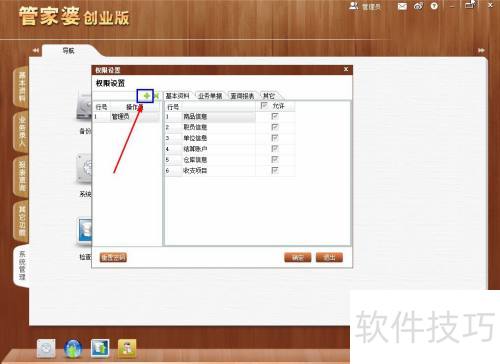The height and width of the screenshot is (364, 500).
Task: Open the first gray dock icon at bottom
Action: (46, 348)
